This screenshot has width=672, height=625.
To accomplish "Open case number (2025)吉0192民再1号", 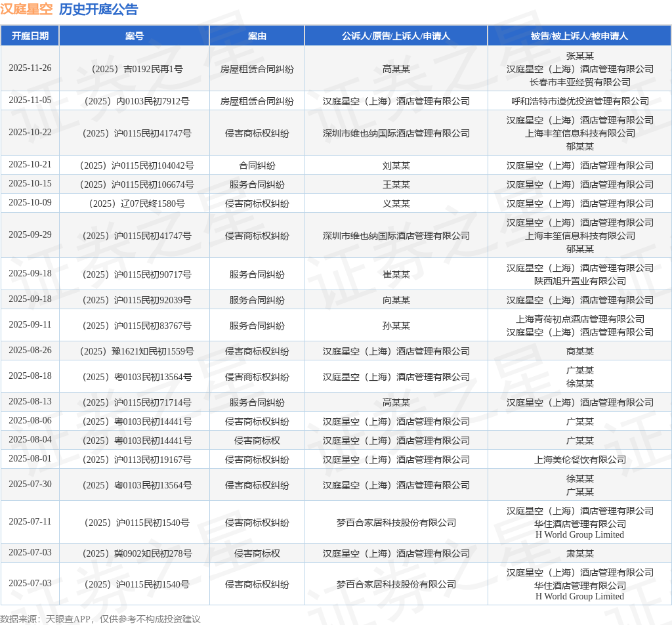I will click(135, 69).
